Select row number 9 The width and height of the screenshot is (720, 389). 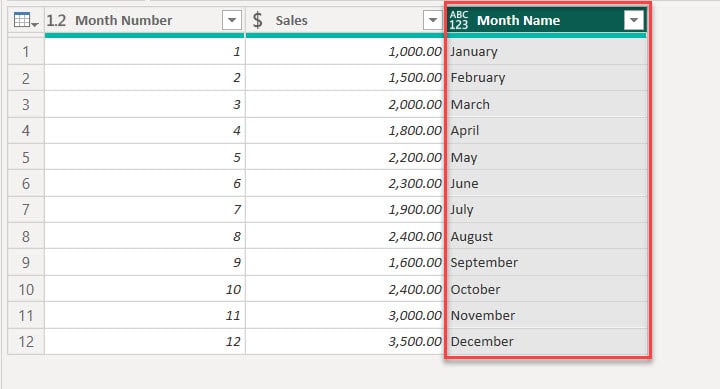pos(26,263)
